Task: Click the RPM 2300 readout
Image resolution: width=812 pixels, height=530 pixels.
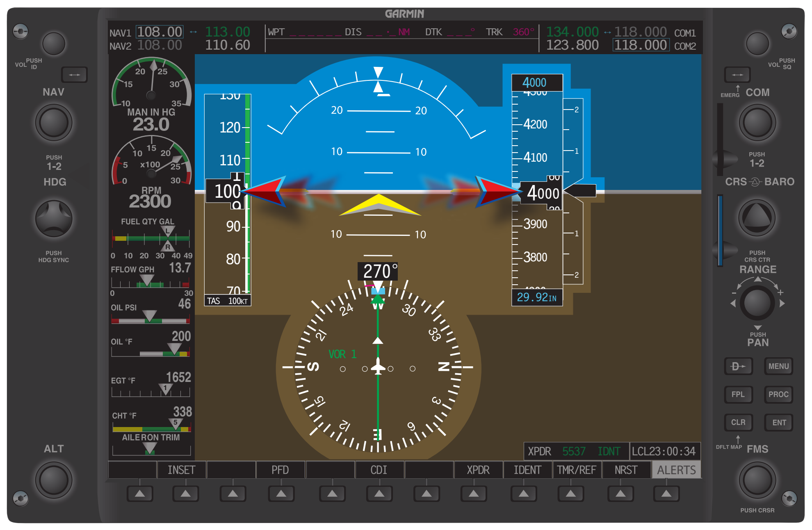Action: [150, 201]
